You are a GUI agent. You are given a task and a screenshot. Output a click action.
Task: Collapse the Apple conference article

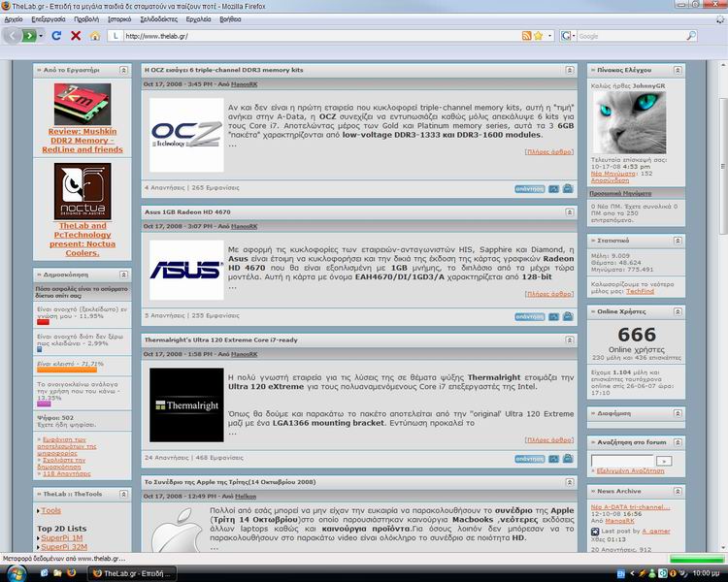point(570,482)
